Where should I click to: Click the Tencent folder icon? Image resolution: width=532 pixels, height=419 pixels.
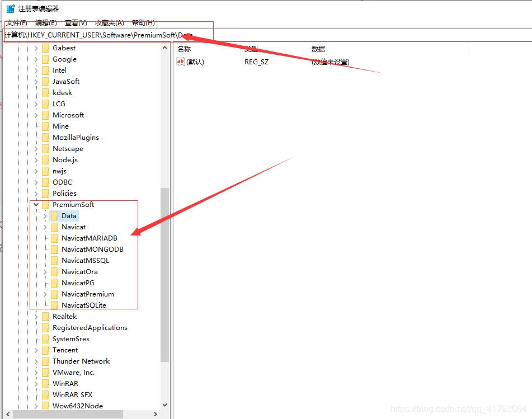(x=45, y=350)
